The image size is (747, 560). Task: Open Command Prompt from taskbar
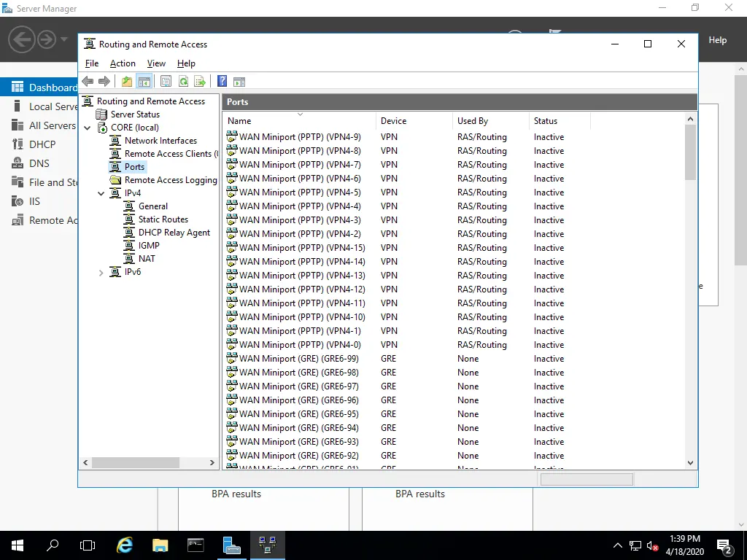coord(196,545)
